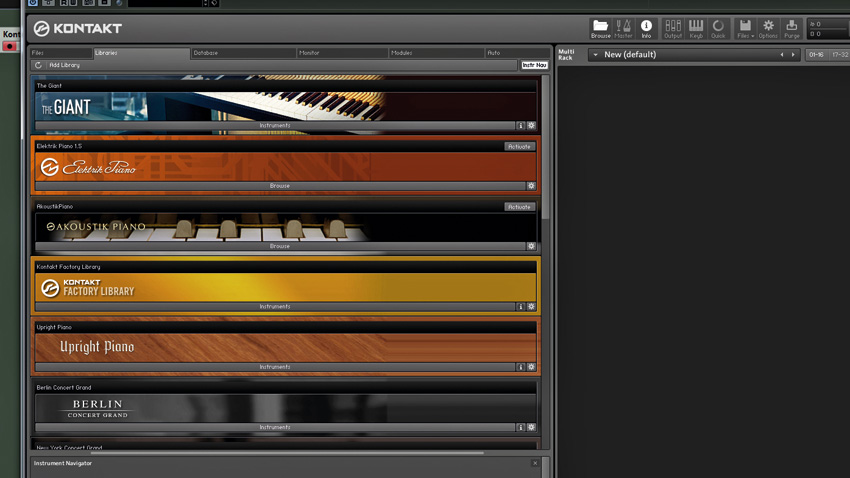
Task: Open Instruments of Kontakt Factory Library
Action: click(275, 307)
